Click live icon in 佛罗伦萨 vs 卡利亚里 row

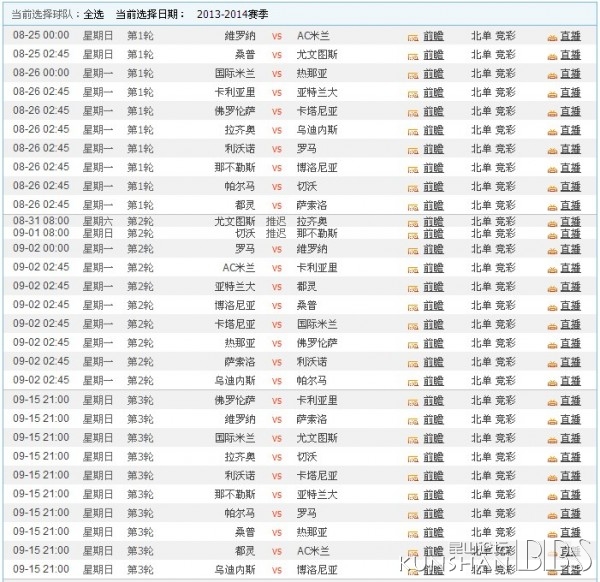[x=552, y=402]
